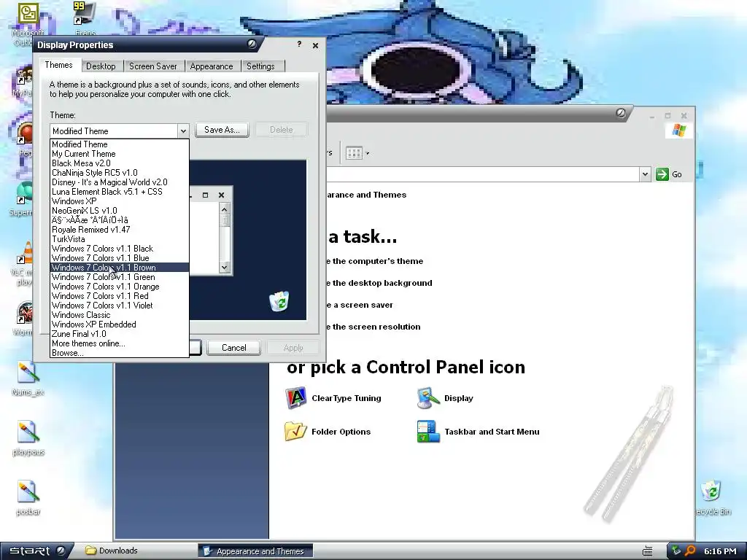Choose Black Mesa v2.0 theme

(120, 163)
